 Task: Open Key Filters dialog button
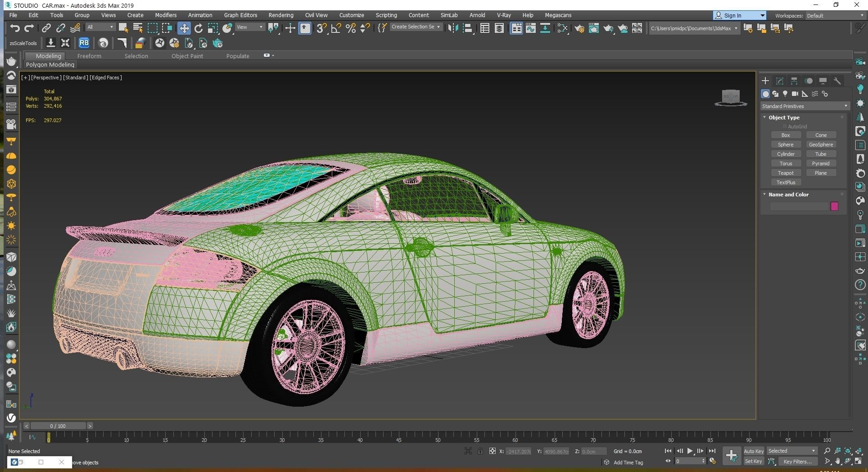pos(797,461)
